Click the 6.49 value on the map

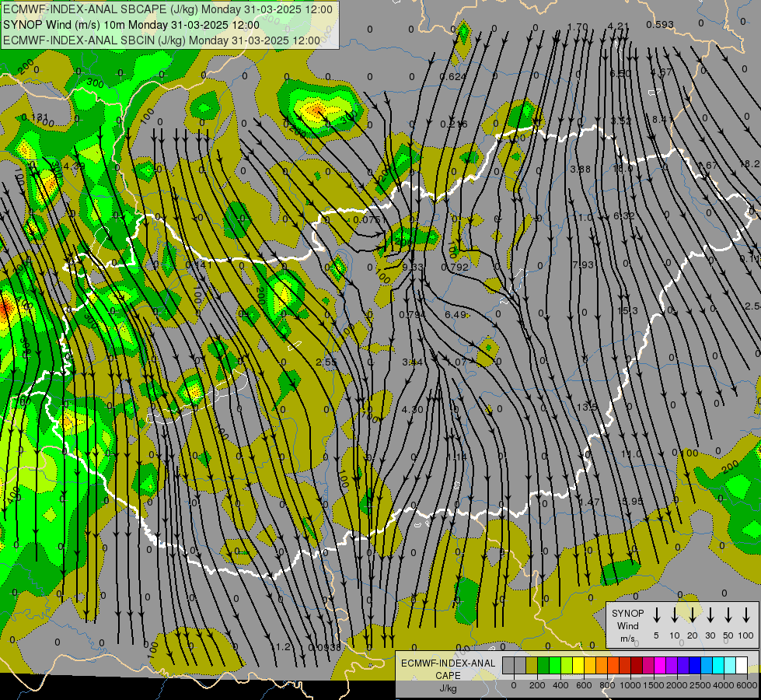click(x=456, y=315)
